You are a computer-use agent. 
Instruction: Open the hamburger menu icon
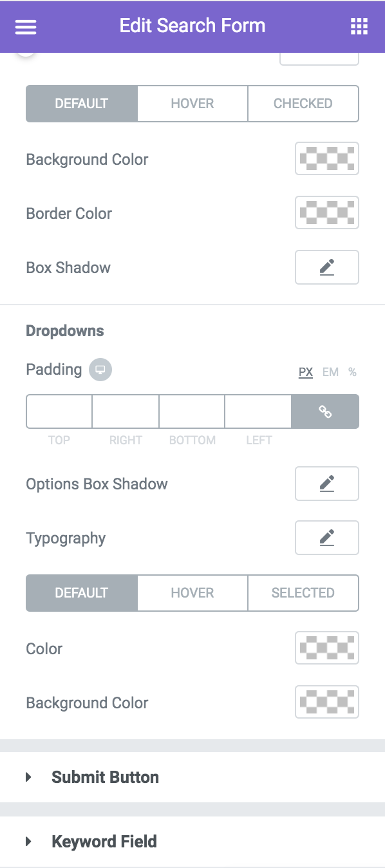[x=26, y=26]
